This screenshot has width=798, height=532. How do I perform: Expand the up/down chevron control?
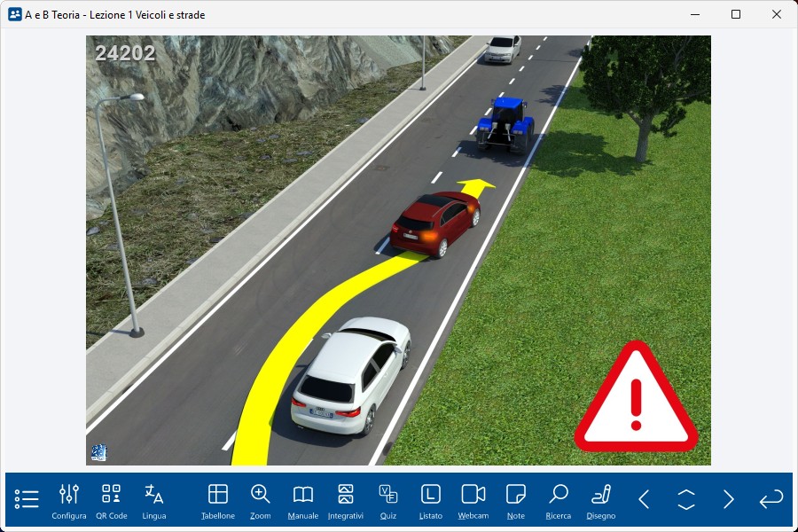point(686,499)
